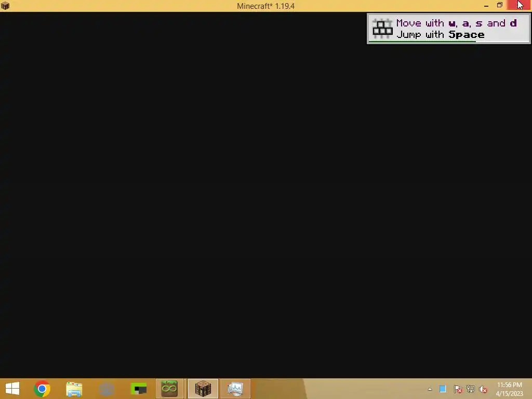Image resolution: width=532 pixels, height=399 pixels.
Task: Close the Minecraft window
Action: 519,5
